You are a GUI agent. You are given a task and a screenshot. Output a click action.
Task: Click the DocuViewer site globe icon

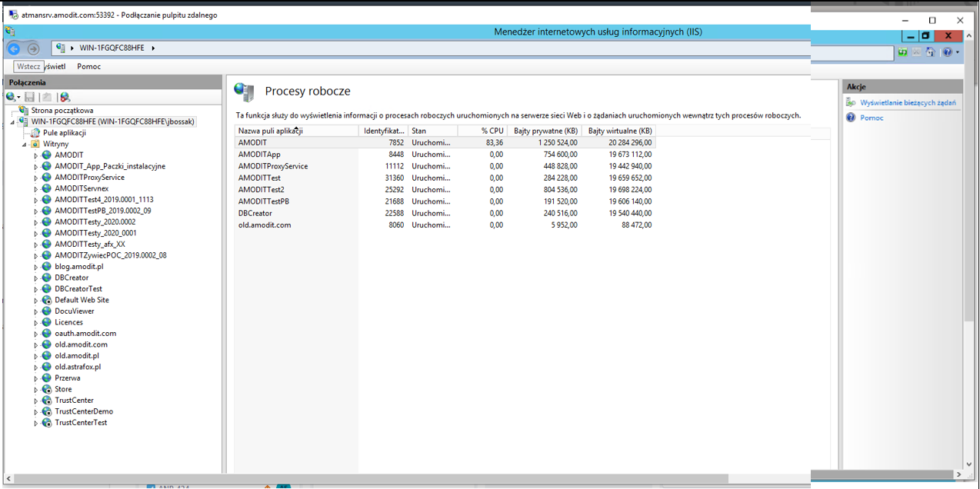pyautogui.click(x=47, y=311)
